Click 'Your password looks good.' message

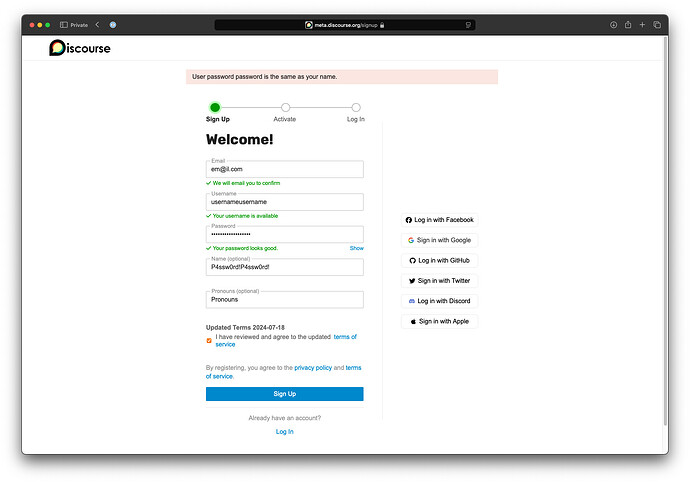[x=242, y=248]
